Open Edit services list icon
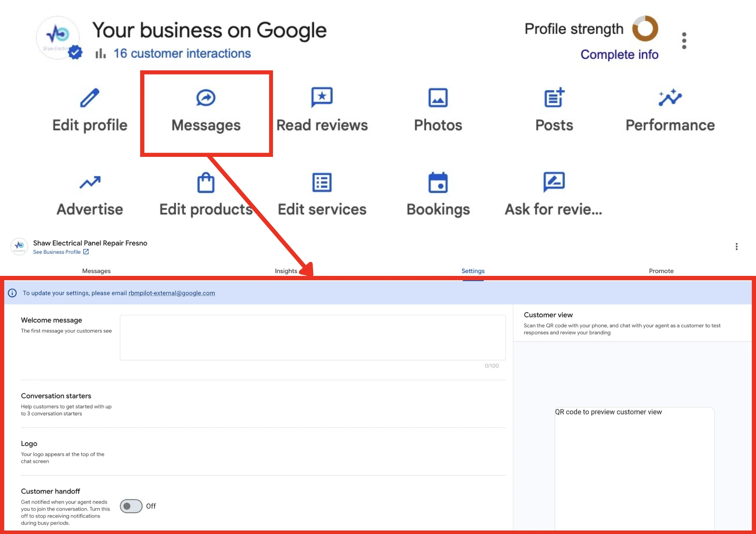Screen dimensions: 756x534 pos(322,182)
